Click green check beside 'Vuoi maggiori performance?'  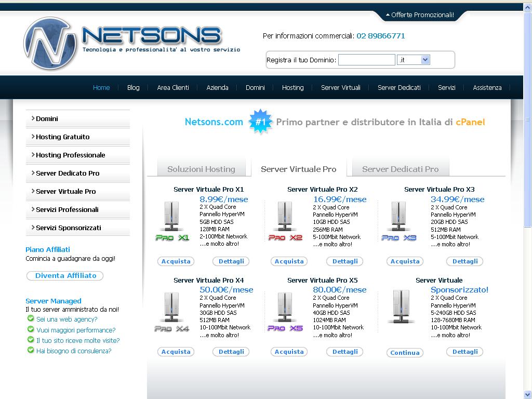(31, 329)
